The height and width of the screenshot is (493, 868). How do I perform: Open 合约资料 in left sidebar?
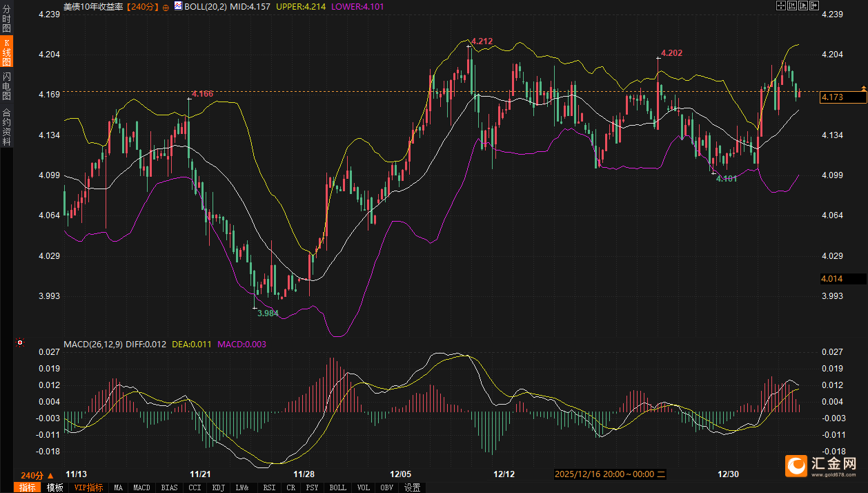click(6, 126)
